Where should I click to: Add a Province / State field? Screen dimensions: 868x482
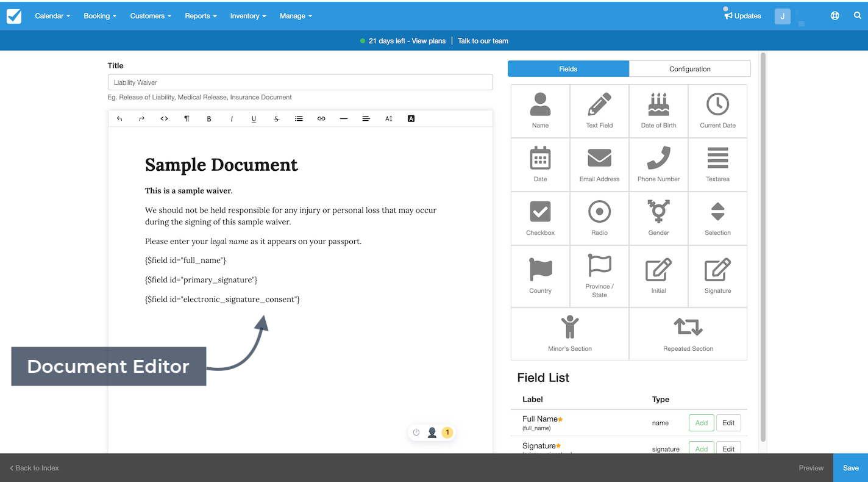[x=599, y=276]
